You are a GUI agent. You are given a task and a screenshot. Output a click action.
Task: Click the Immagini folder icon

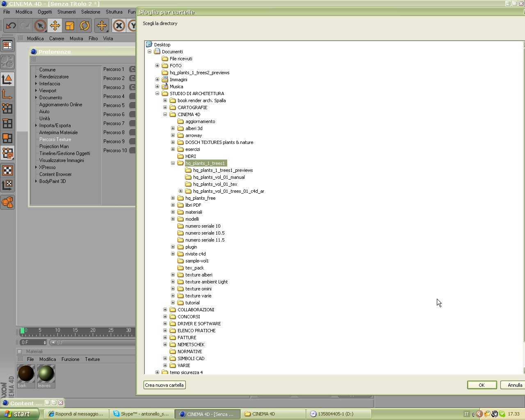165,80
